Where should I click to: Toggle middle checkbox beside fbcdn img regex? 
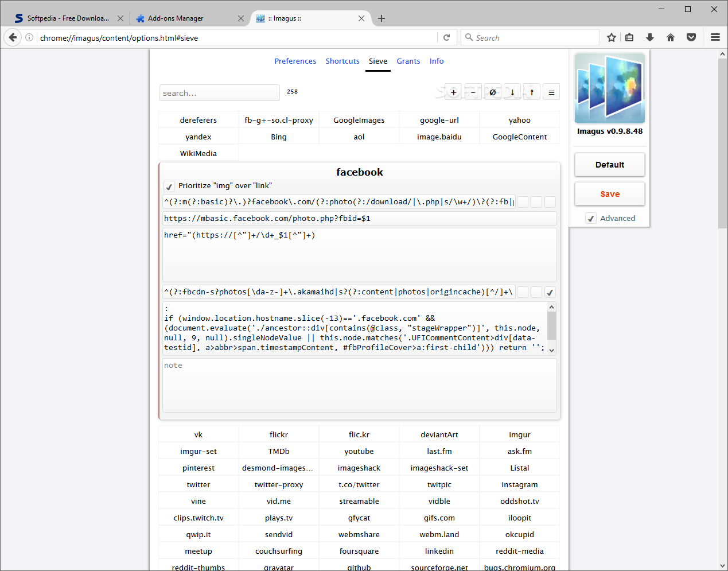(536, 292)
